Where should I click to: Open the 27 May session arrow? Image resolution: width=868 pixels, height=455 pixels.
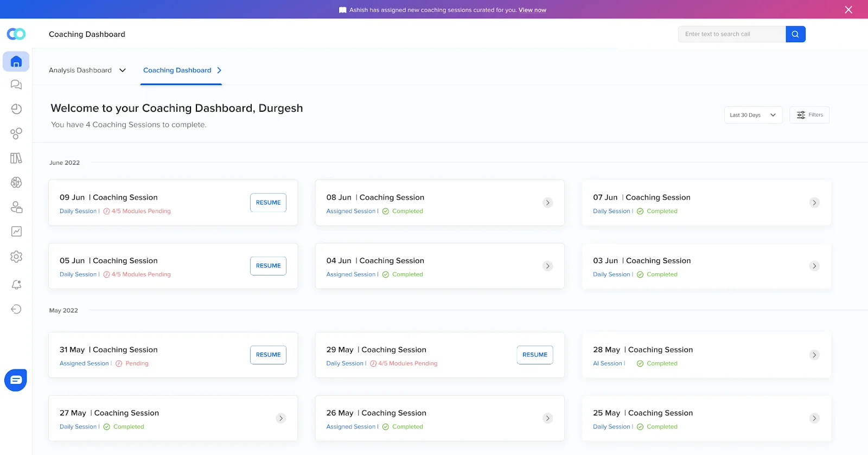coord(281,418)
